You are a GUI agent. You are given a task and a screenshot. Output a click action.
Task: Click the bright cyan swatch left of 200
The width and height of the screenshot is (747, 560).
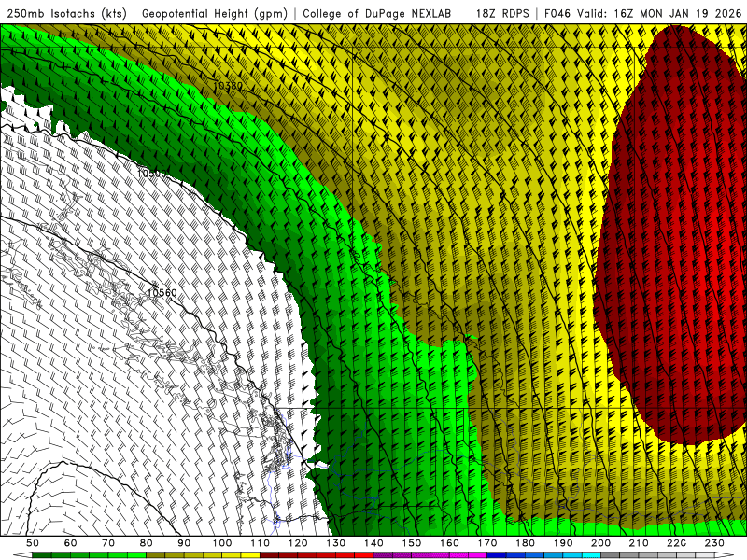pos(591,555)
